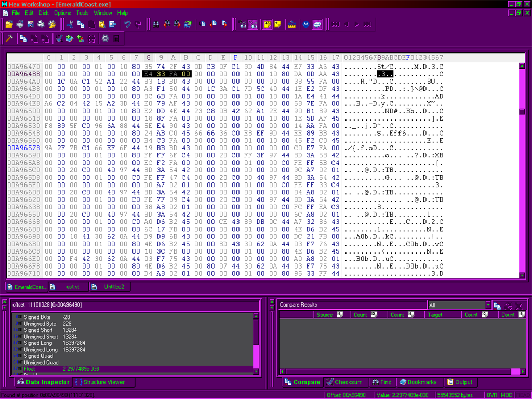Expand the All filter dropdown in Compare Results
The image size is (532, 399).
(x=488, y=305)
